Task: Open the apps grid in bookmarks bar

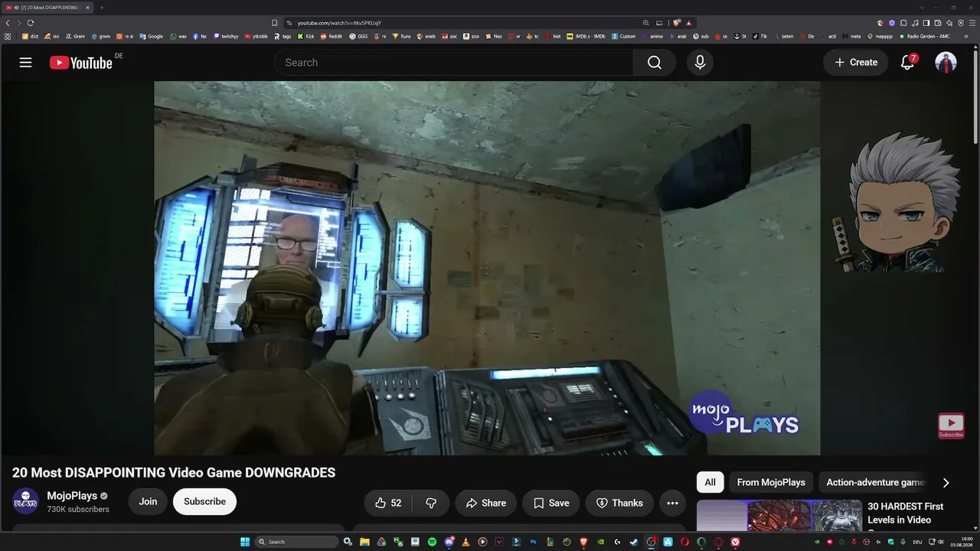Action: point(8,36)
